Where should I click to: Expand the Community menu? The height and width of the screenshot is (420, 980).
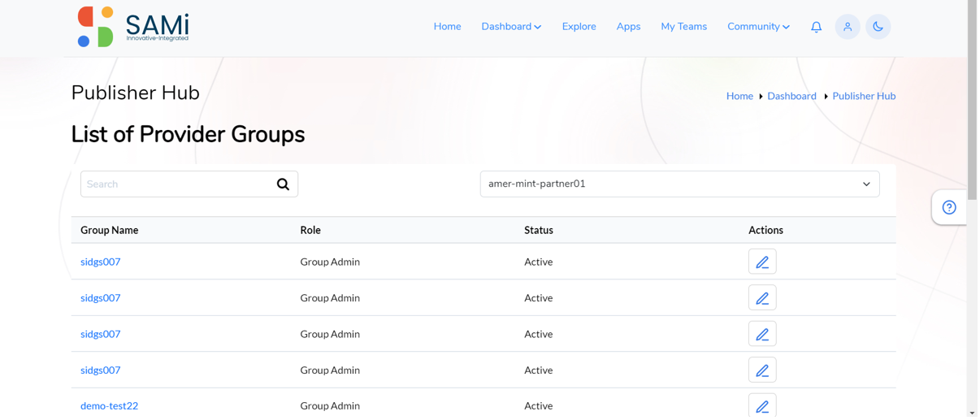[x=758, y=27]
